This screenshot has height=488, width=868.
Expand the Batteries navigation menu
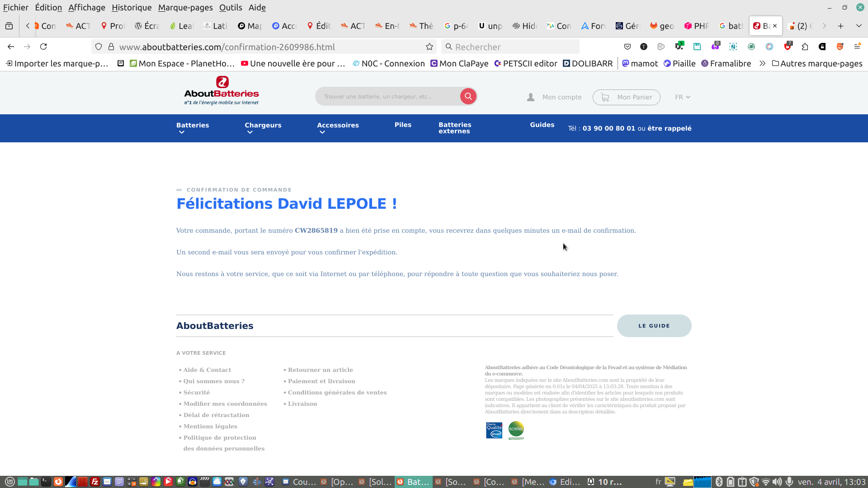point(193,128)
